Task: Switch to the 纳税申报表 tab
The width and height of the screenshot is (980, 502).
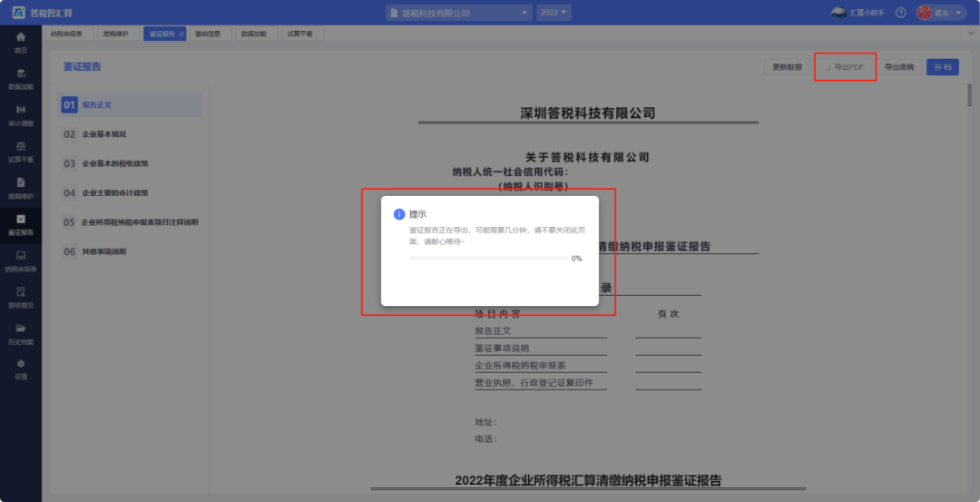Action: [x=66, y=34]
